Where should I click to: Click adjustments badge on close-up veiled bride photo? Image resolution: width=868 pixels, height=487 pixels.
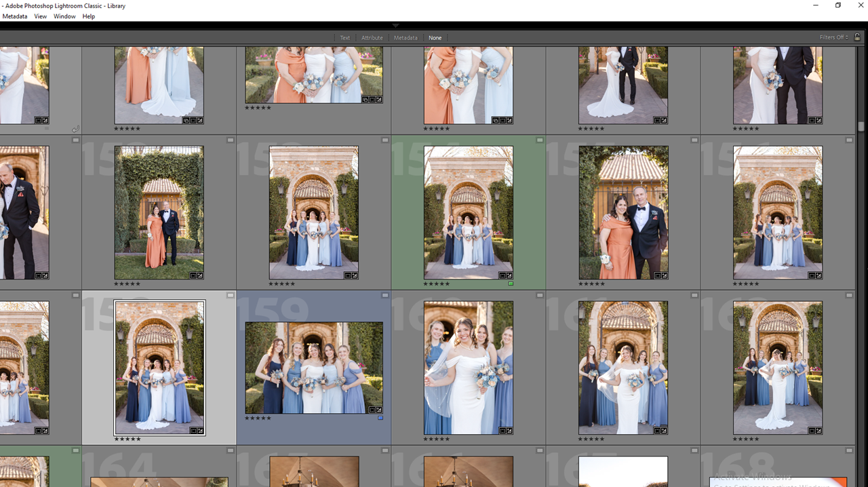coord(509,430)
